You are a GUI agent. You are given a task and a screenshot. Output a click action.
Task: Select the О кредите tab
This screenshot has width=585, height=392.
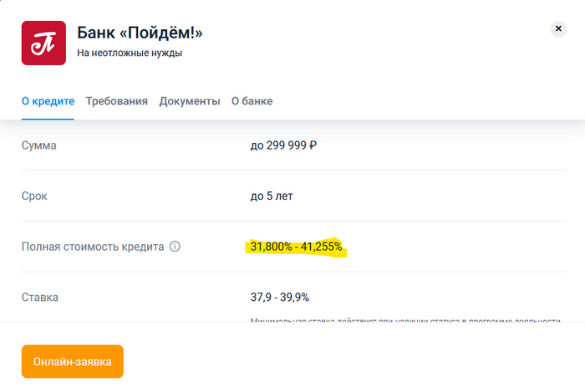pos(48,101)
